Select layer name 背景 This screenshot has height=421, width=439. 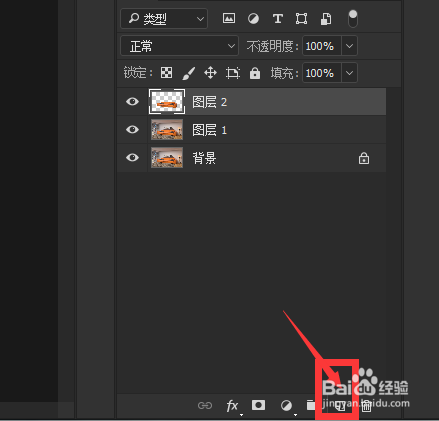pyautogui.click(x=204, y=158)
